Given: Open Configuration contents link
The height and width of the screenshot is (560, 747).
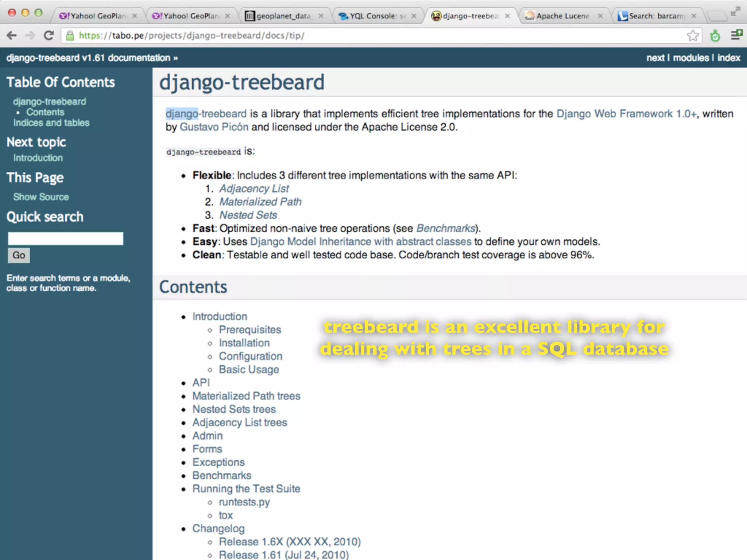Looking at the screenshot, I should pyautogui.click(x=251, y=356).
